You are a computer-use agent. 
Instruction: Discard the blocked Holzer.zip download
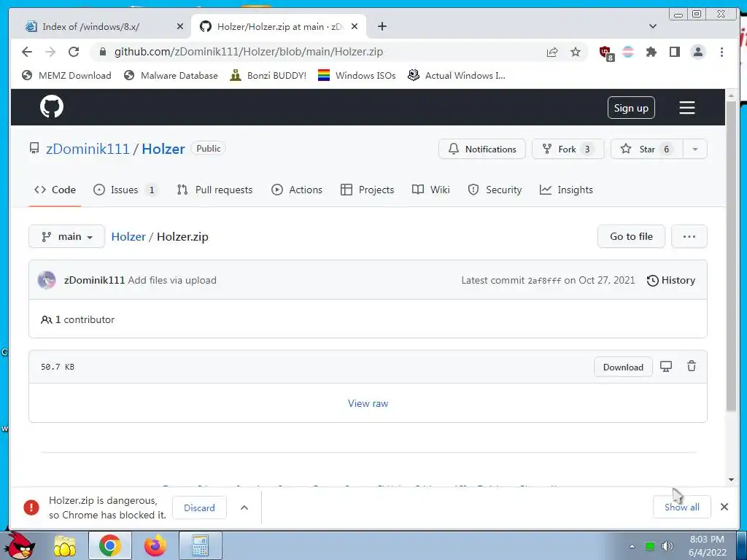pyautogui.click(x=199, y=507)
